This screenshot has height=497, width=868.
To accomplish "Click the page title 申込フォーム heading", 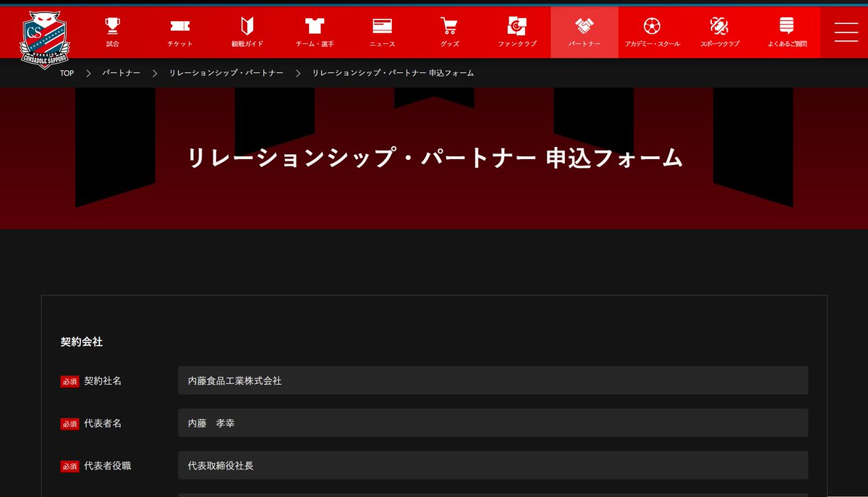I will pos(435,158).
